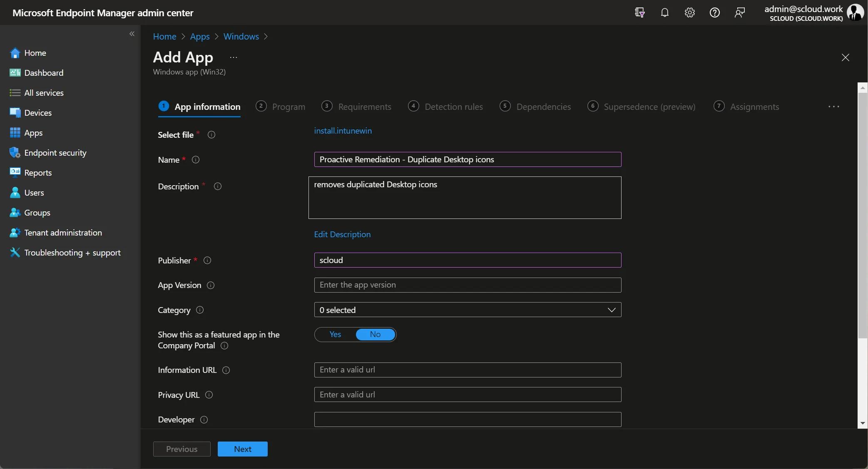This screenshot has height=469, width=868.
Task: Open the directory and subscription filter icon
Action: 640,12
